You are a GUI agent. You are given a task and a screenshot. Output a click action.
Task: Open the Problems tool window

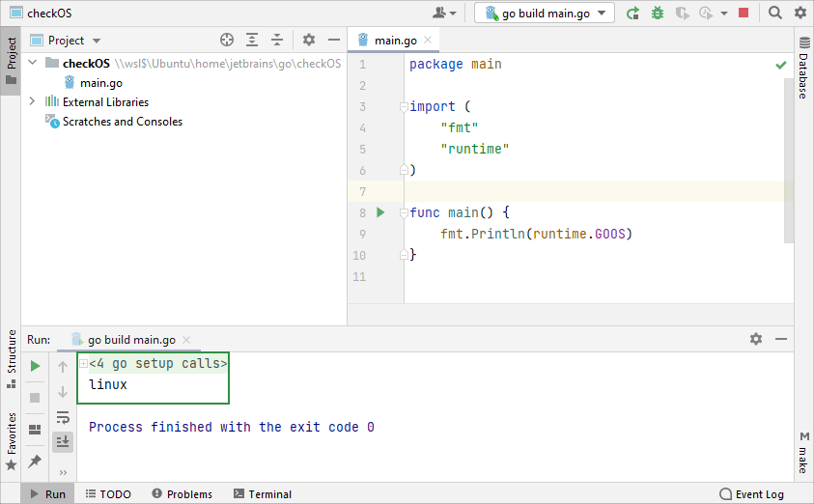[182, 494]
